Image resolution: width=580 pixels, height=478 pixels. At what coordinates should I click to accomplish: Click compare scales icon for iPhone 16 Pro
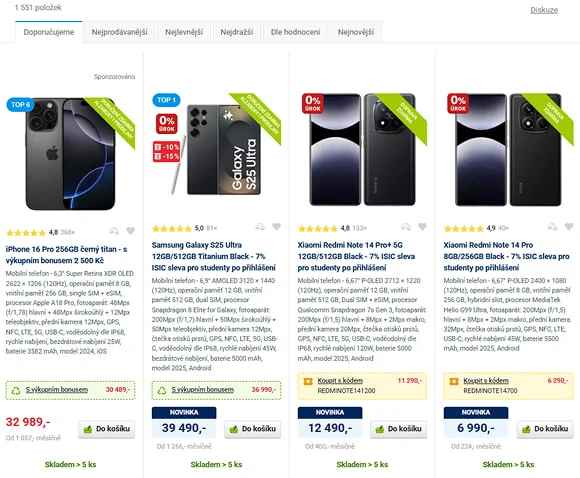coord(114,231)
